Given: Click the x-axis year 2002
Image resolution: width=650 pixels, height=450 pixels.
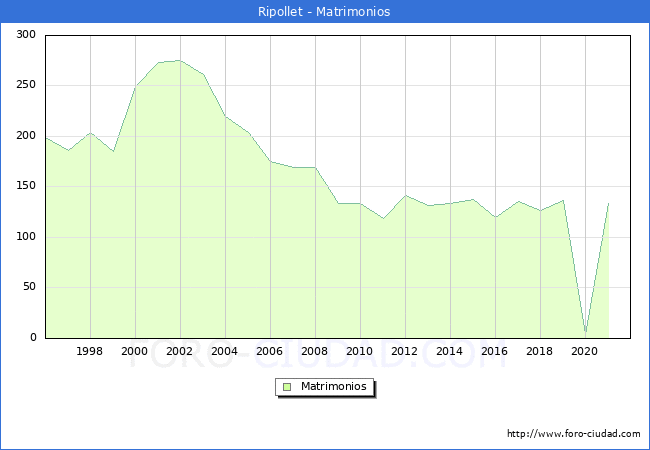Looking at the screenshot, I should click(179, 351).
